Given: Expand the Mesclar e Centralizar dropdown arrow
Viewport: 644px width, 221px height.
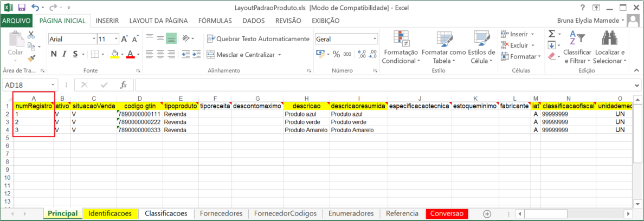Looking at the screenshot, I should (279, 55).
